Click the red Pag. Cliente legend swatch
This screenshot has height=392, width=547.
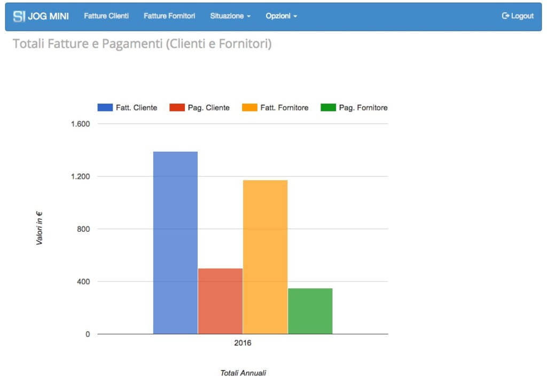tap(177, 107)
